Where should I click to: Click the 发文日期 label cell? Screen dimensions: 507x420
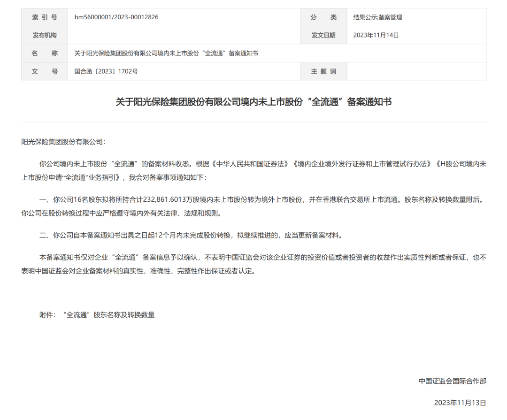point(323,35)
